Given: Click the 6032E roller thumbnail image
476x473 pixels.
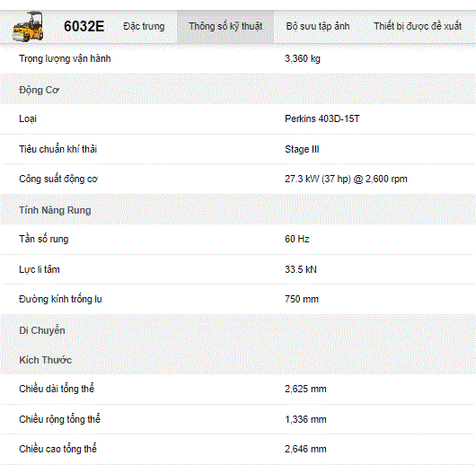Looking at the screenshot, I should click(28, 26).
